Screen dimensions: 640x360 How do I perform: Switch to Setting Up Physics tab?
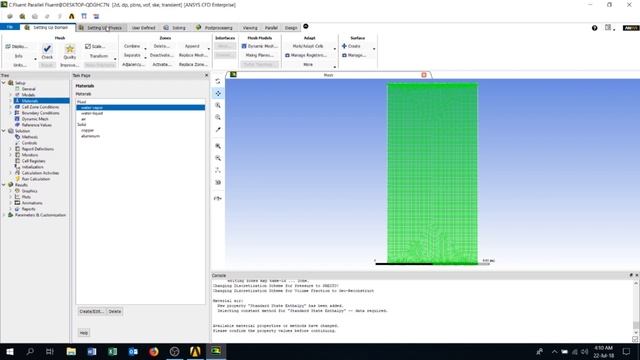click(x=101, y=28)
